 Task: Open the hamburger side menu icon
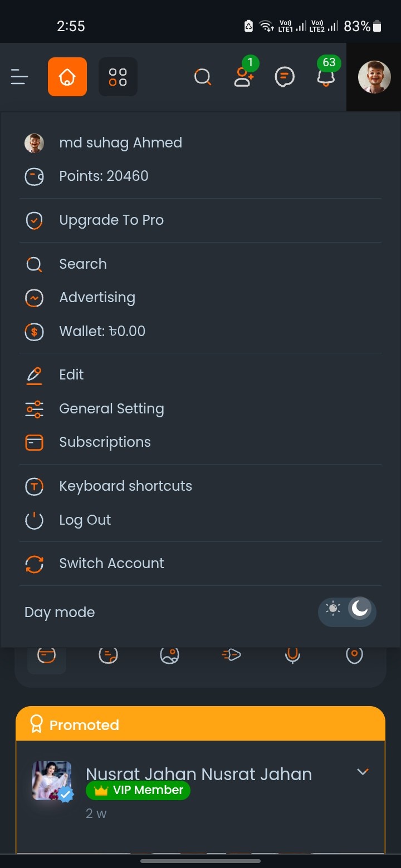(x=19, y=77)
